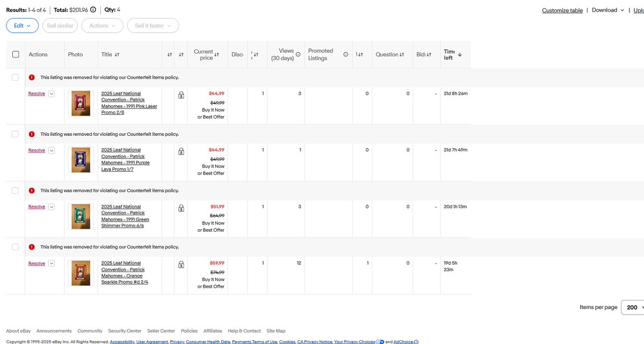
Task: Open the Sell it faster dropdown
Action: tap(153, 26)
